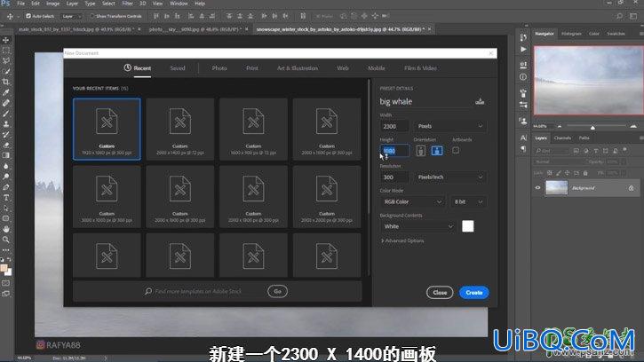Image resolution: width=644 pixels, height=362 pixels.
Task: Click the Close button in dialog
Action: point(440,292)
